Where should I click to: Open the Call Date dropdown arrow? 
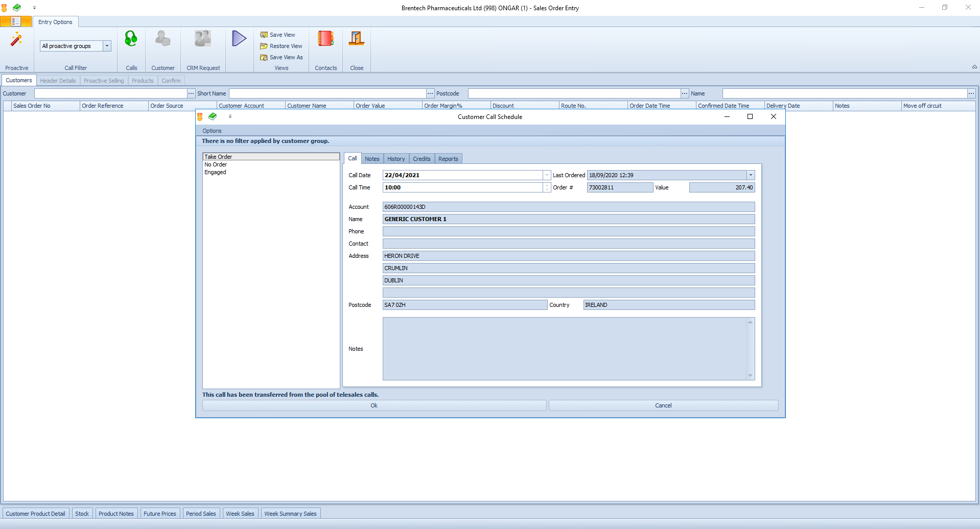(x=547, y=175)
